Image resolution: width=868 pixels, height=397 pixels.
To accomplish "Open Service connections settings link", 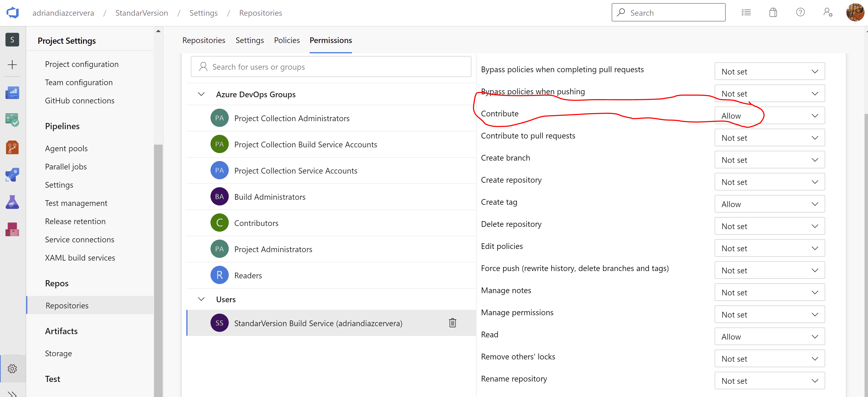I will point(80,240).
